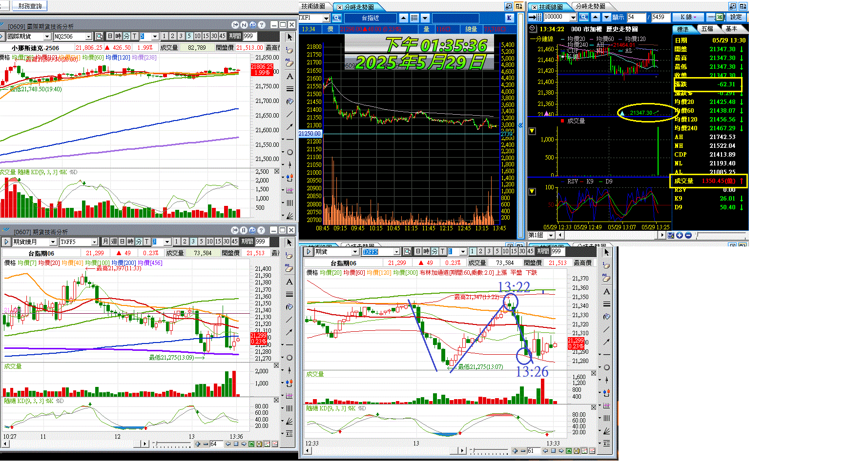Select 30-minute preset in bottom-right chart
The width and height of the screenshot is (868, 465).
pos(522,251)
